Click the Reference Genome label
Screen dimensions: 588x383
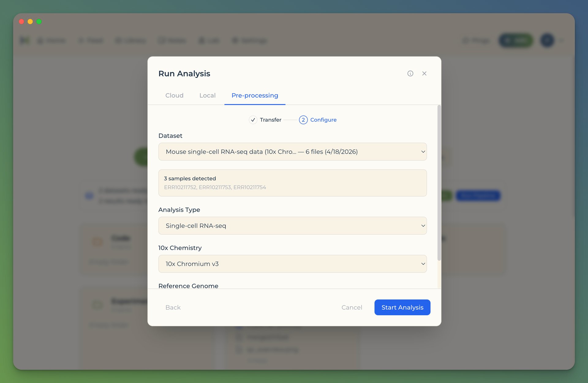(x=188, y=286)
